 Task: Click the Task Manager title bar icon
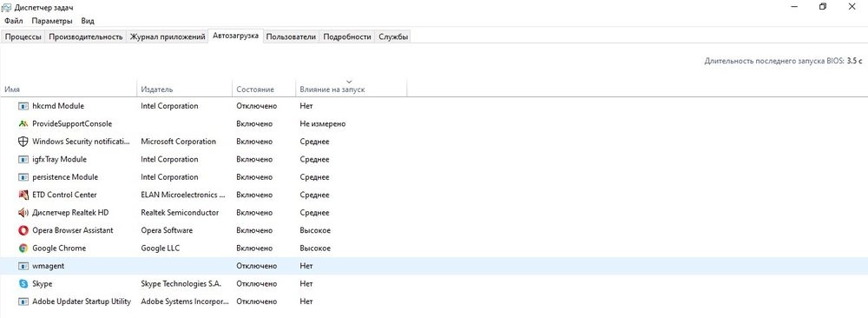(7, 7)
